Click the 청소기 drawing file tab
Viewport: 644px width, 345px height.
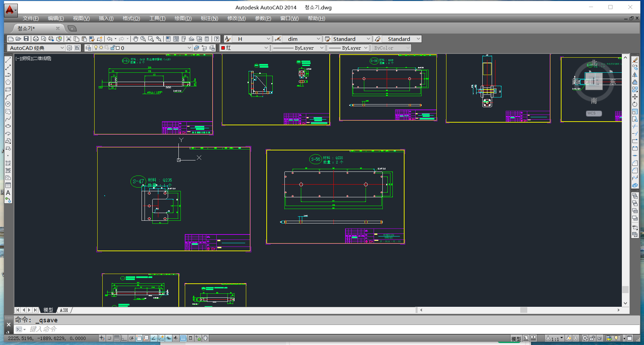point(37,28)
